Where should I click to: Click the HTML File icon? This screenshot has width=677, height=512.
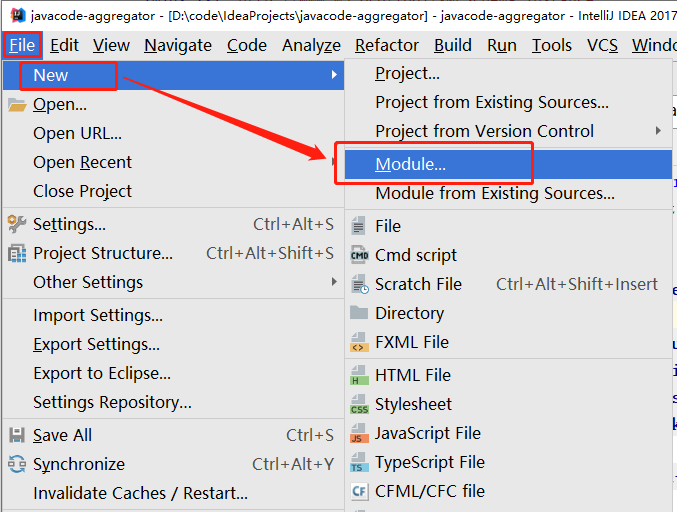coord(359,376)
